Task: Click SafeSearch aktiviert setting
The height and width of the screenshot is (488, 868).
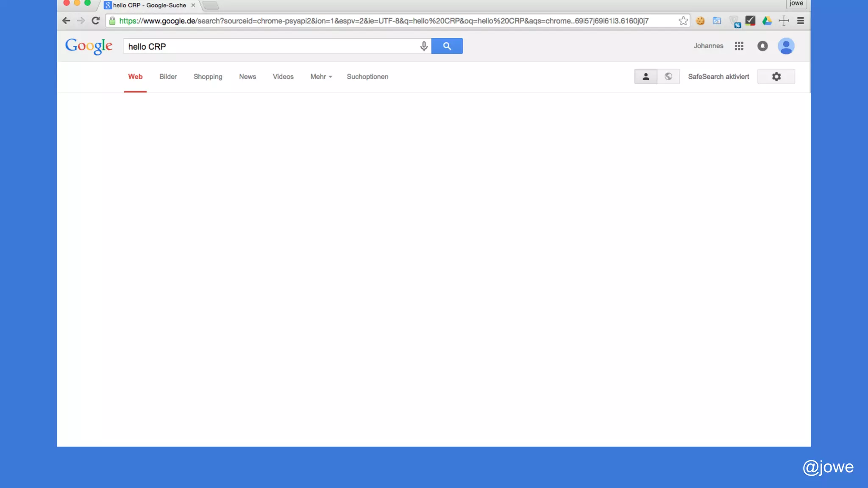Action: [x=718, y=77]
